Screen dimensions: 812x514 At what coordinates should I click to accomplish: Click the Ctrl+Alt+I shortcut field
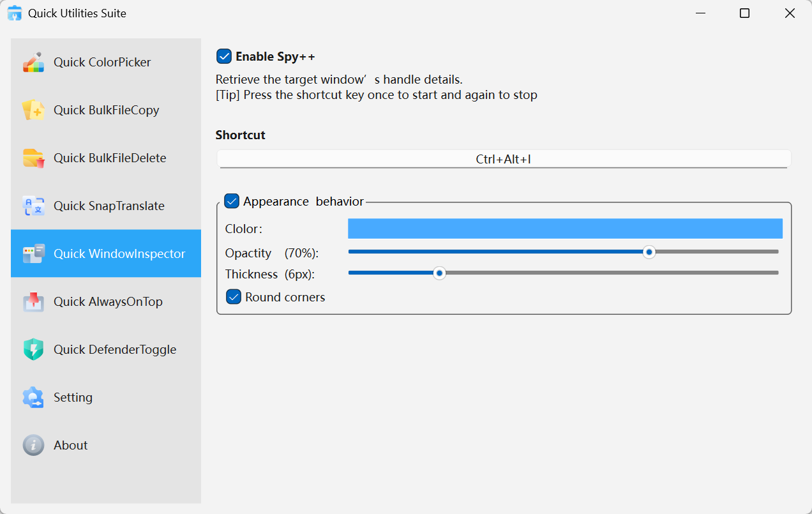pyautogui.click(x=503, y=160)
